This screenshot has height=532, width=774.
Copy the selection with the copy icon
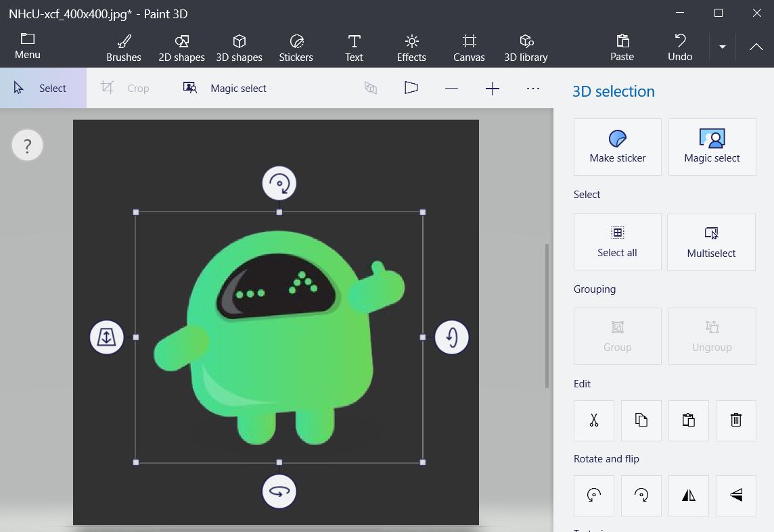tap(641, 420)
